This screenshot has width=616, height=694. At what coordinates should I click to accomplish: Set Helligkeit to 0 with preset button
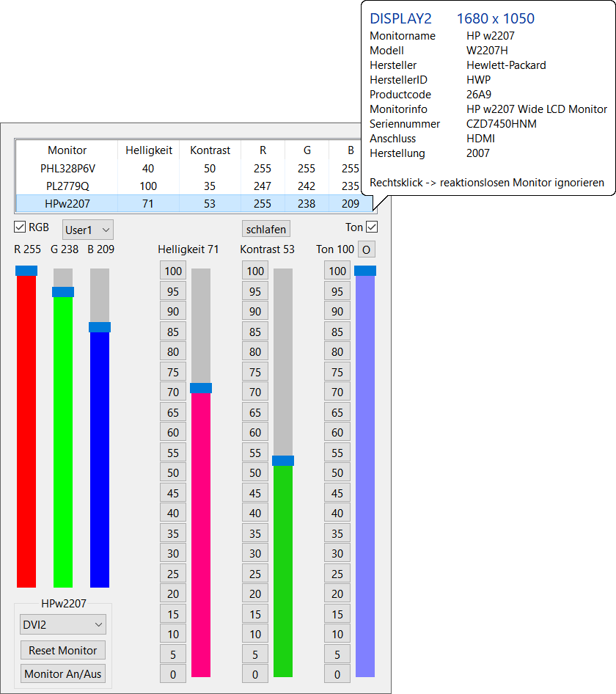(x=173, y=674)
